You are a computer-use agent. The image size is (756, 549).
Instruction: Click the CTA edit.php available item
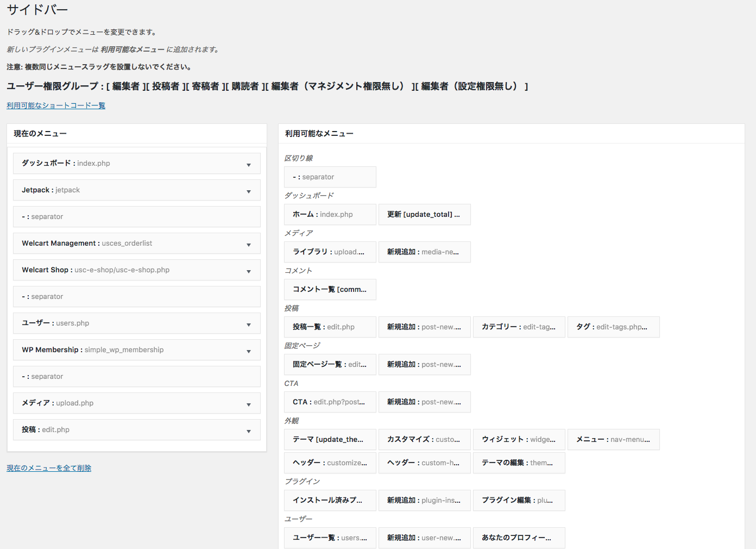click(330, 402)
